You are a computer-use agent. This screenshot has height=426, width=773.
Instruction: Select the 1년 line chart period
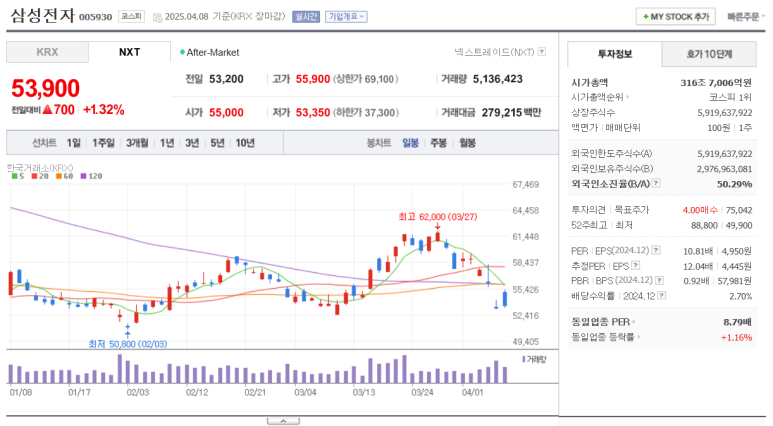click(167, 143)
